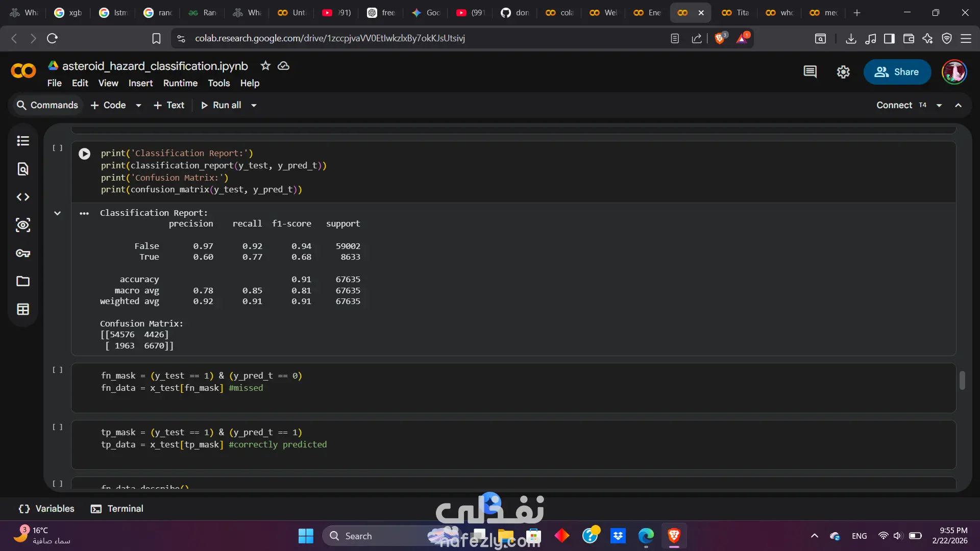
Task: Open the code snippets sidebar icon
Action: [23, 197]
